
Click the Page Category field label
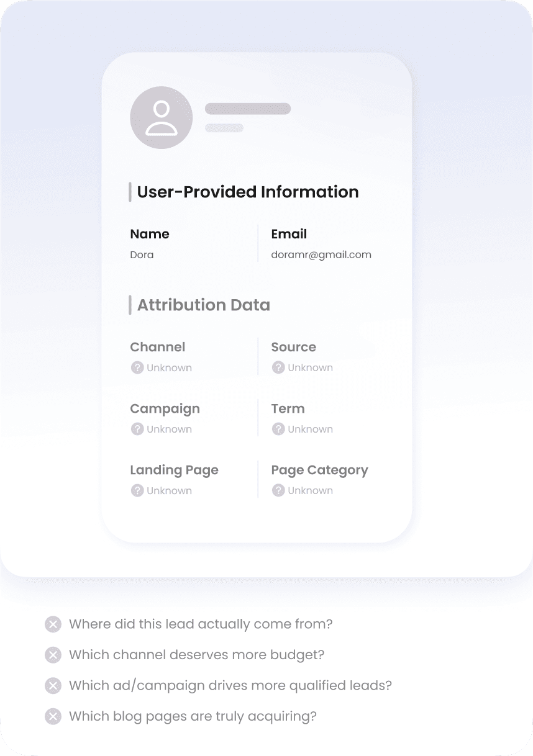(x=319, y=470)
